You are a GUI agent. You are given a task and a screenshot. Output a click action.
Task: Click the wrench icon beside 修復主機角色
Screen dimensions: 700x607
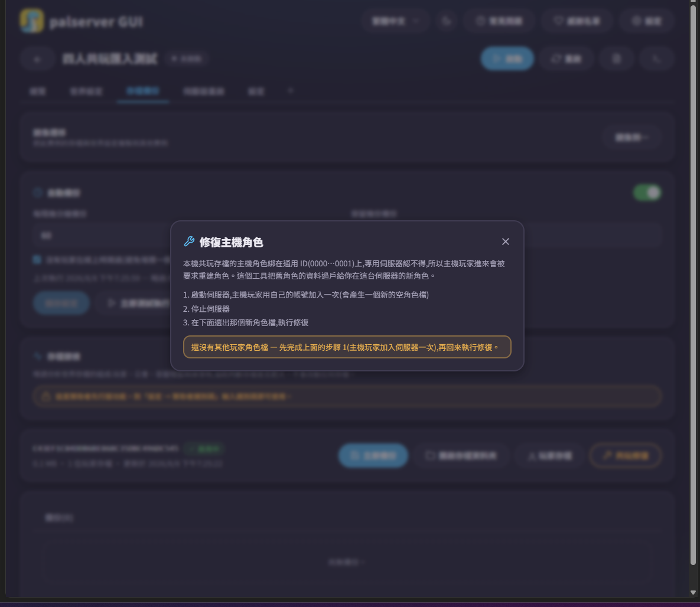pyautogui.click(x=189, y=242)
